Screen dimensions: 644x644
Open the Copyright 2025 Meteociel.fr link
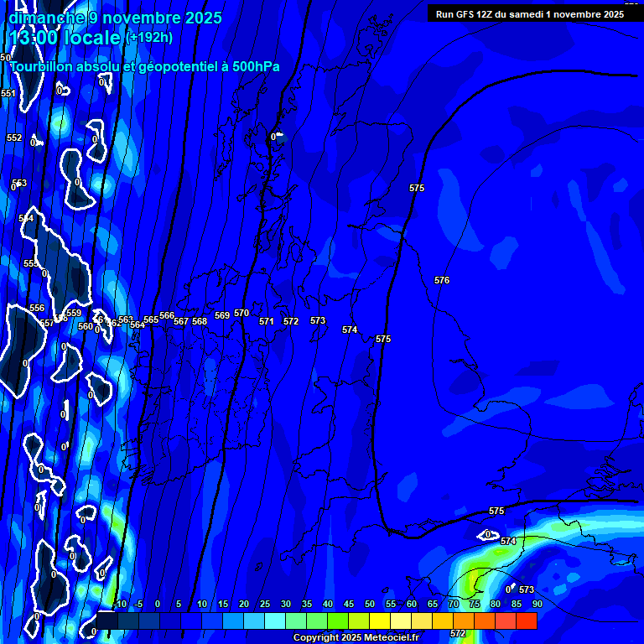pyautogui.click(x=356, y=638)
